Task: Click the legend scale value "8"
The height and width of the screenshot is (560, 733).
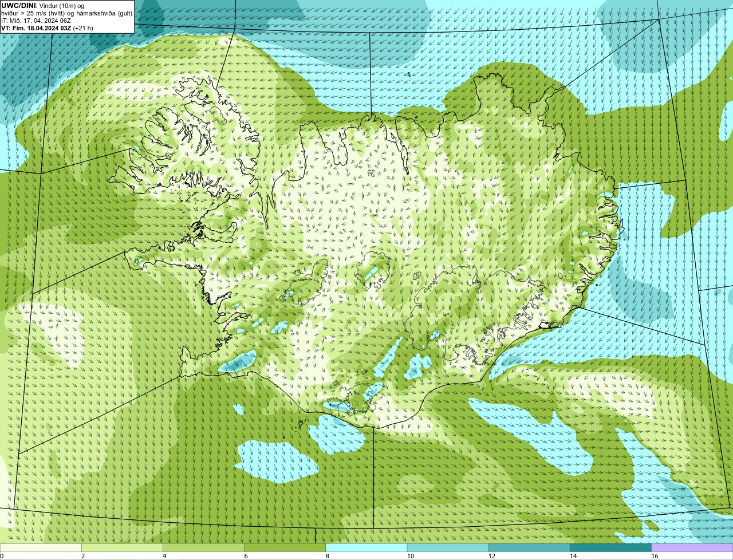Action: coord(328,556)
